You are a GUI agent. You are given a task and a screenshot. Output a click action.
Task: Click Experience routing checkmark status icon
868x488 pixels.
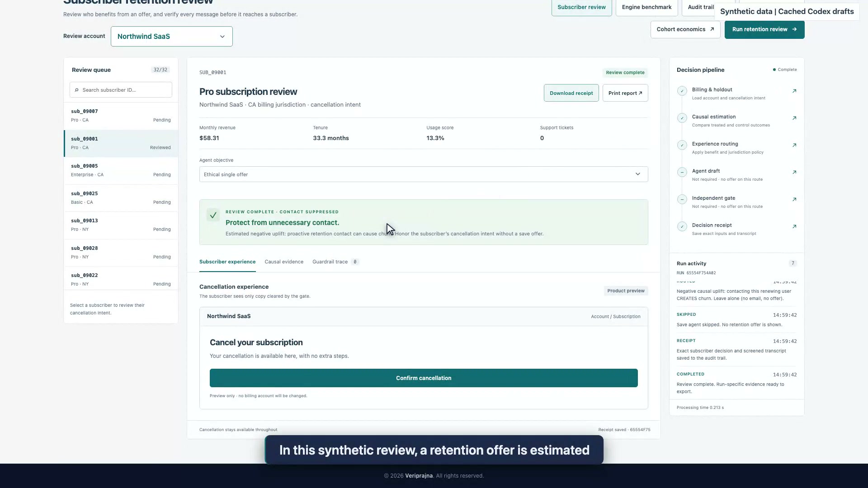point(682,145)
